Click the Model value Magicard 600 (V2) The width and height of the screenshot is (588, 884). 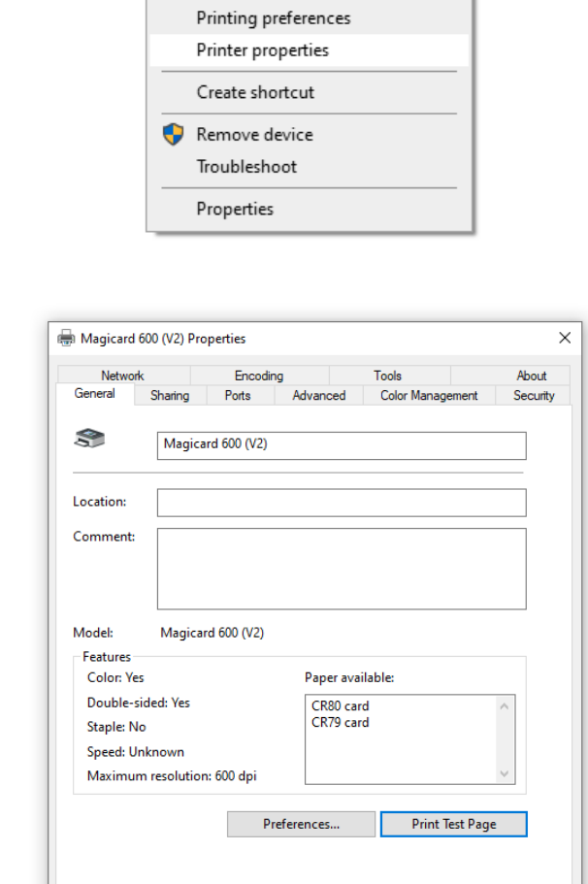[212, 633]
